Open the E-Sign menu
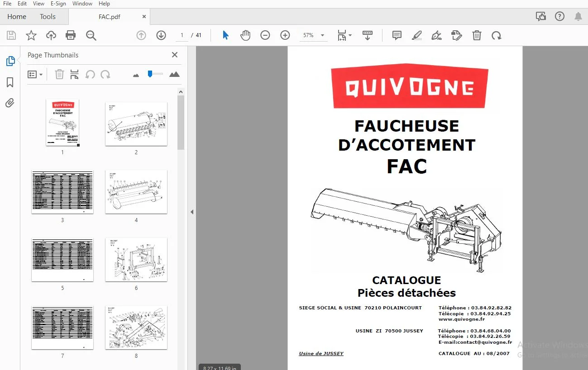 point(58,4)
